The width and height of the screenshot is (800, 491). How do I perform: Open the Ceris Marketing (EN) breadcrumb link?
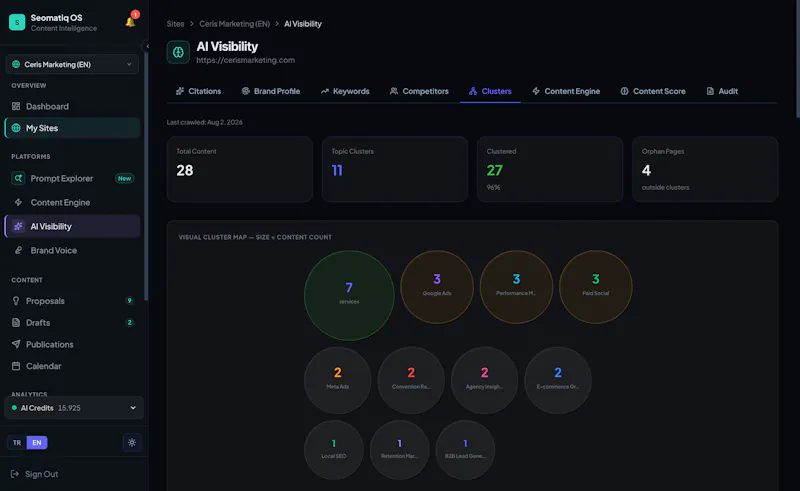pyautogui.click(x=235, y=24)
